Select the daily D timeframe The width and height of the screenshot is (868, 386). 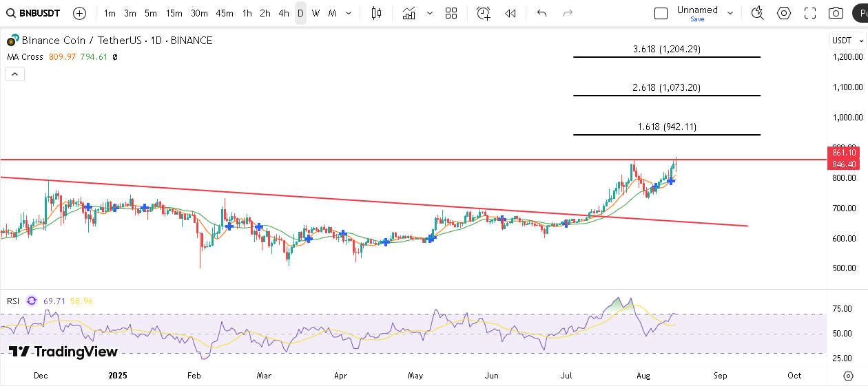pyautogui.click(x=300, y=13)
